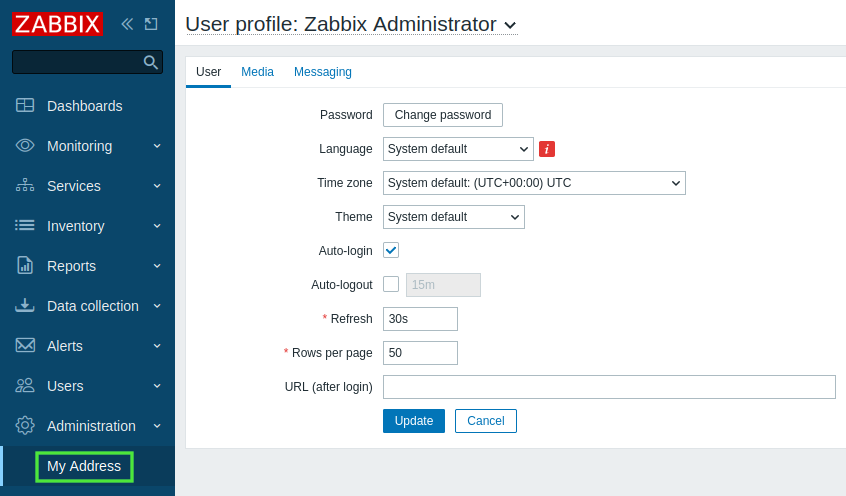Collapse the sidebar with double-chevron icon

[127, 24]
